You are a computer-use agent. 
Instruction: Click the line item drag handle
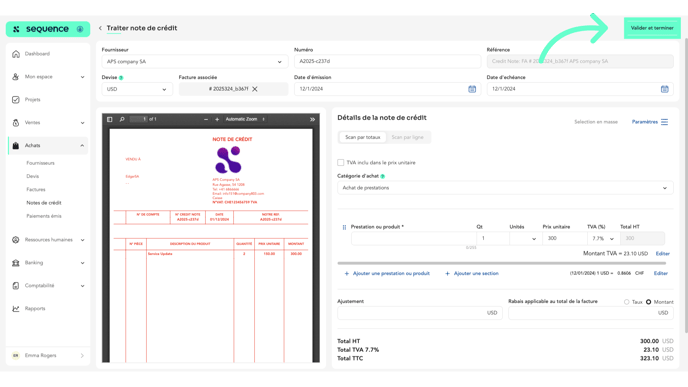[x=344, y=227]
